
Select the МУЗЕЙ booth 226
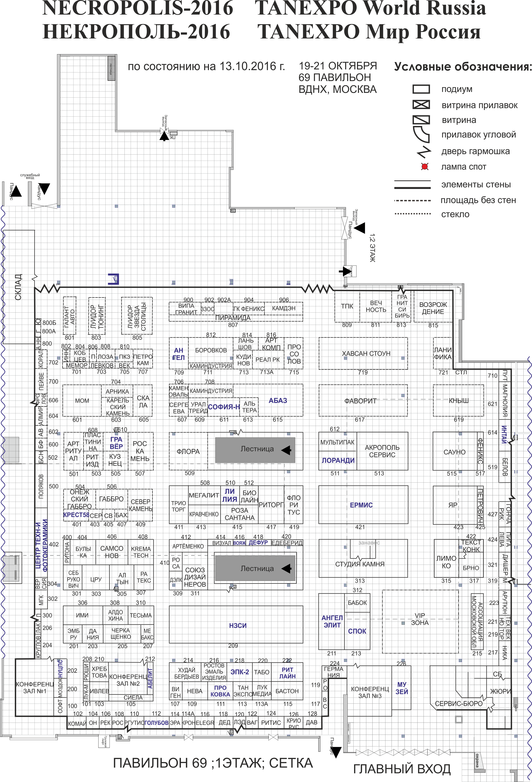[x=402, y=688]
